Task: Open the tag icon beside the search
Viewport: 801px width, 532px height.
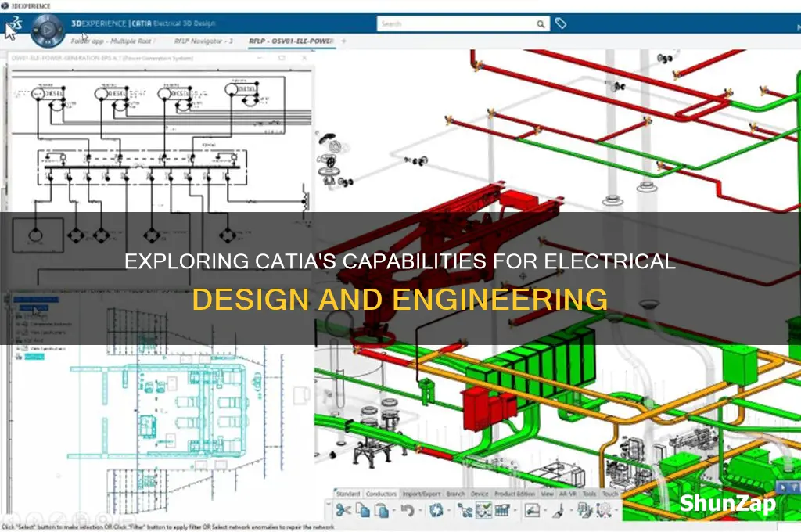Action: click(x=560, y=23)
